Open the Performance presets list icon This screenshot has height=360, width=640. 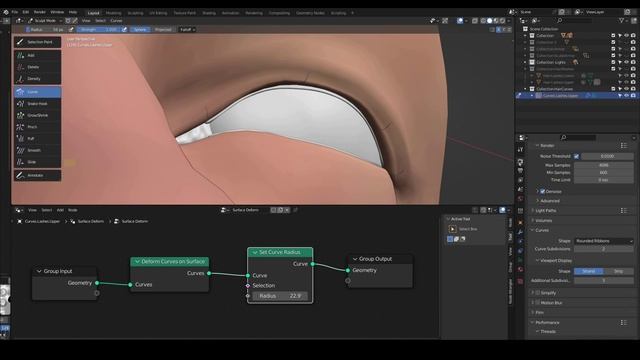(623, 322)
